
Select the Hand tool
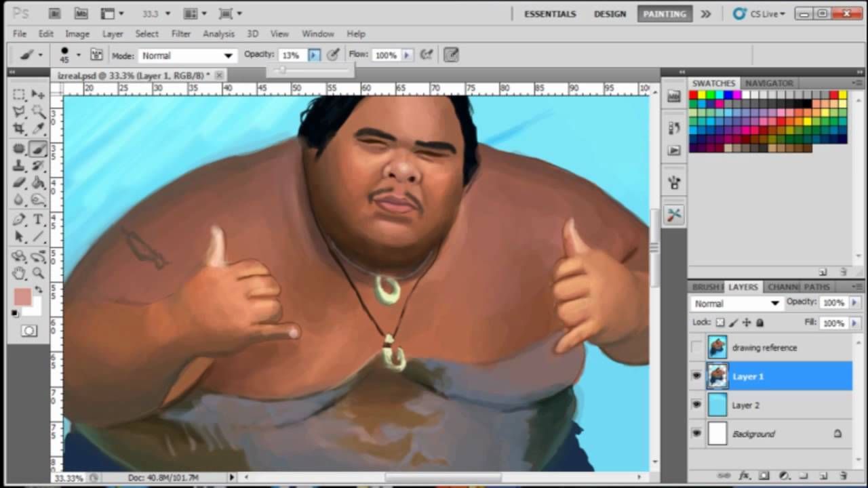pos(19,273)
